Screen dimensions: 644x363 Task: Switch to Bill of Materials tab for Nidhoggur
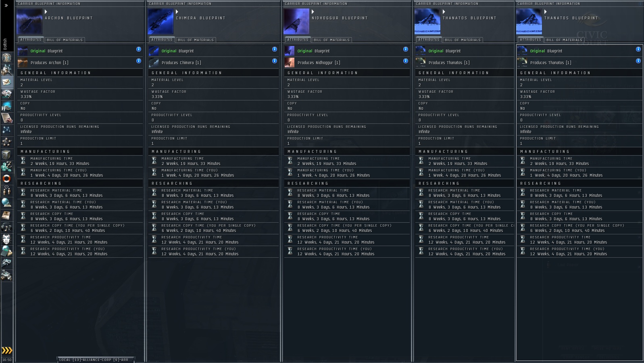point(331,40)
